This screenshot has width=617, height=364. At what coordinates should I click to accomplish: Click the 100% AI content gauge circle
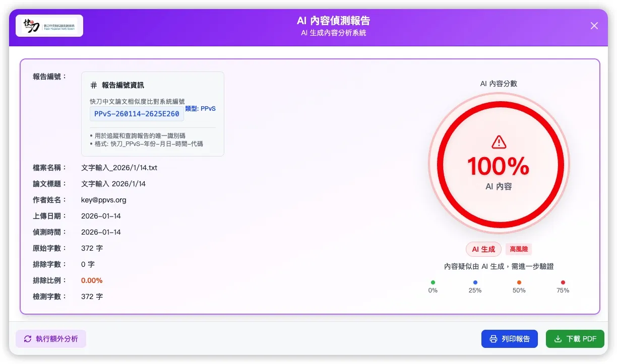[x=498, y=164]
